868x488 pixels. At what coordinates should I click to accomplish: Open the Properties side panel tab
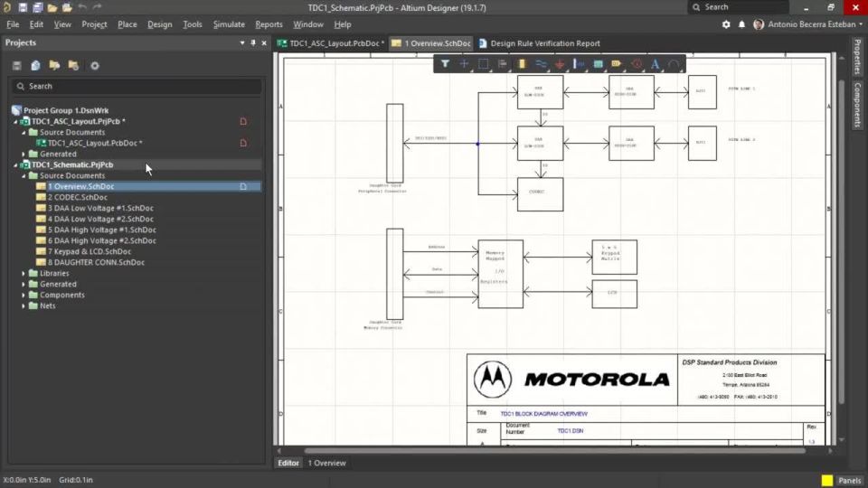tap(857, 56)
